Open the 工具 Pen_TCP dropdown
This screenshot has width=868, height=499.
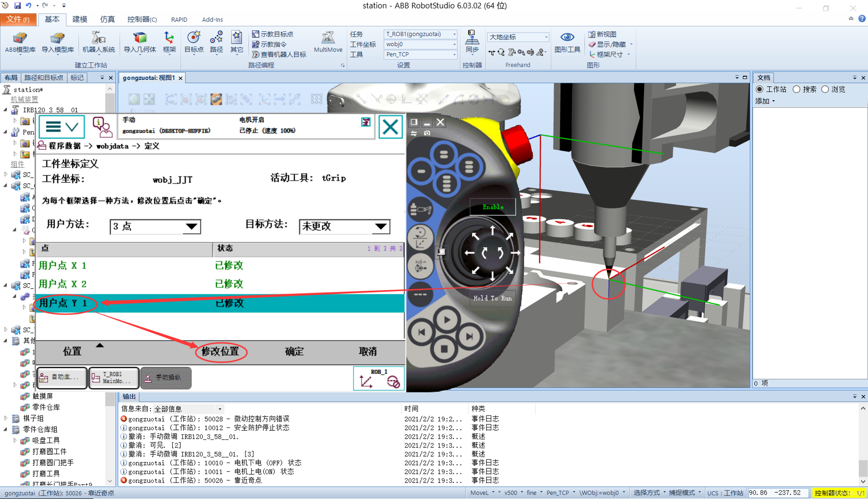(420, 54)
